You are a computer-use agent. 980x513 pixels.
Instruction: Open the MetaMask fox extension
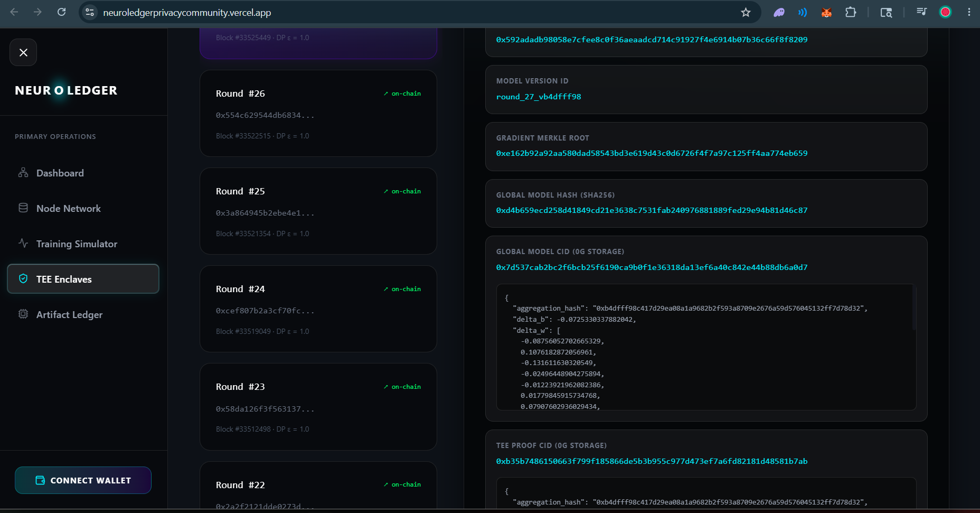click(826, 12)
